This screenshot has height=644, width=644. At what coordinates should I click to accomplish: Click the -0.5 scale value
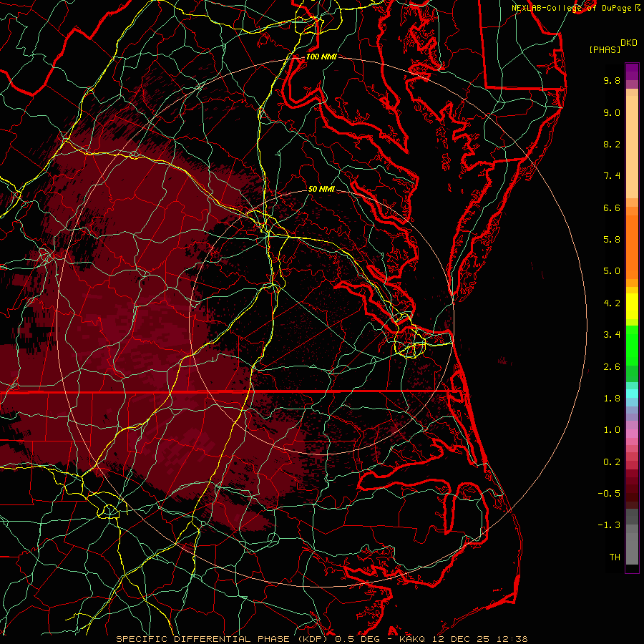609,494
